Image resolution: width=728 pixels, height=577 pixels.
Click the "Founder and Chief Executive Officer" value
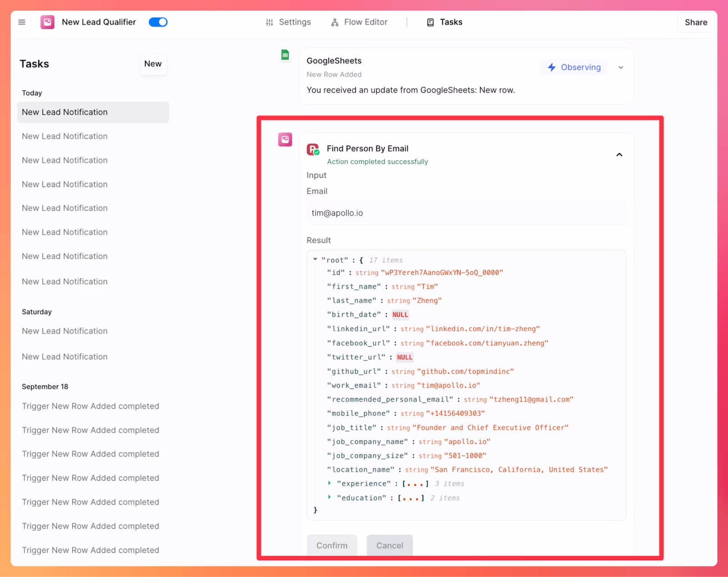point(490,427)
